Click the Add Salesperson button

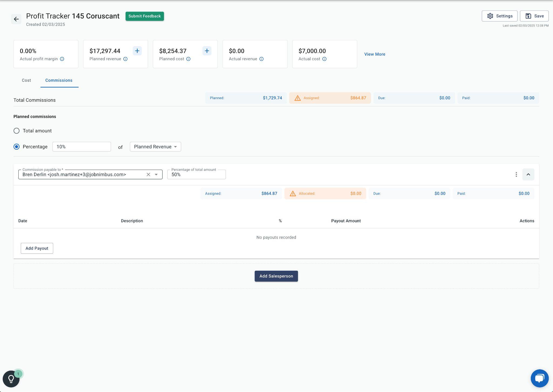(276, 276)
